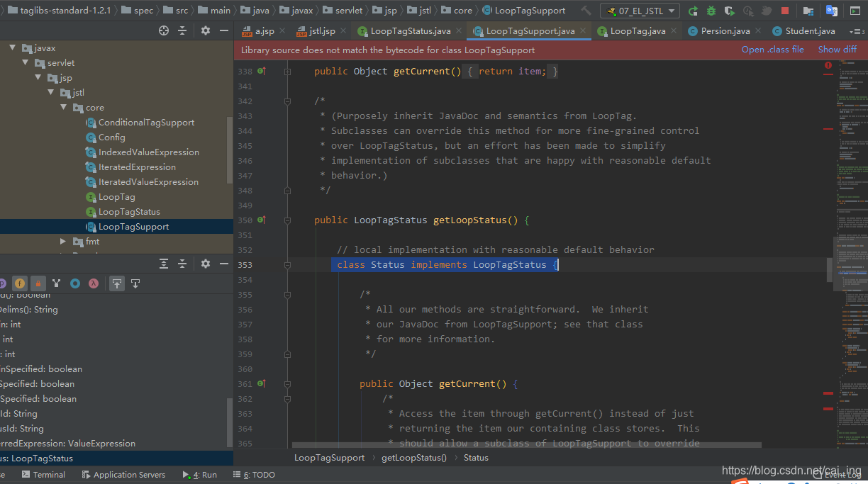
Task: Collapse the jsp tree node
Action: tap(38, 77)
